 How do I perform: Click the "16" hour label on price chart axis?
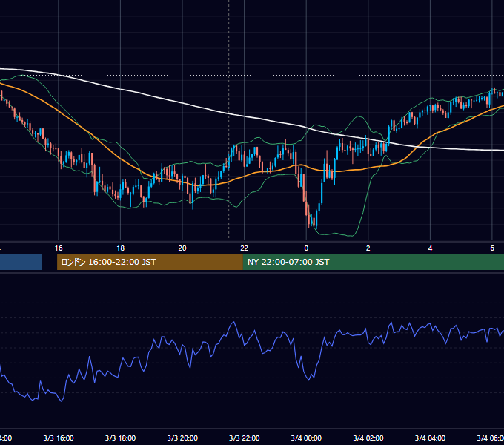[x=59, y=248]
